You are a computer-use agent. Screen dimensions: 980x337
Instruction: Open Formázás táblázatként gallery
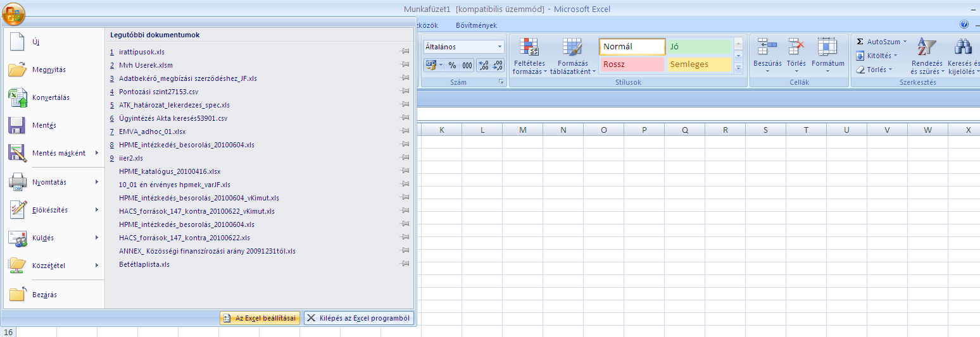click(572, 57)
